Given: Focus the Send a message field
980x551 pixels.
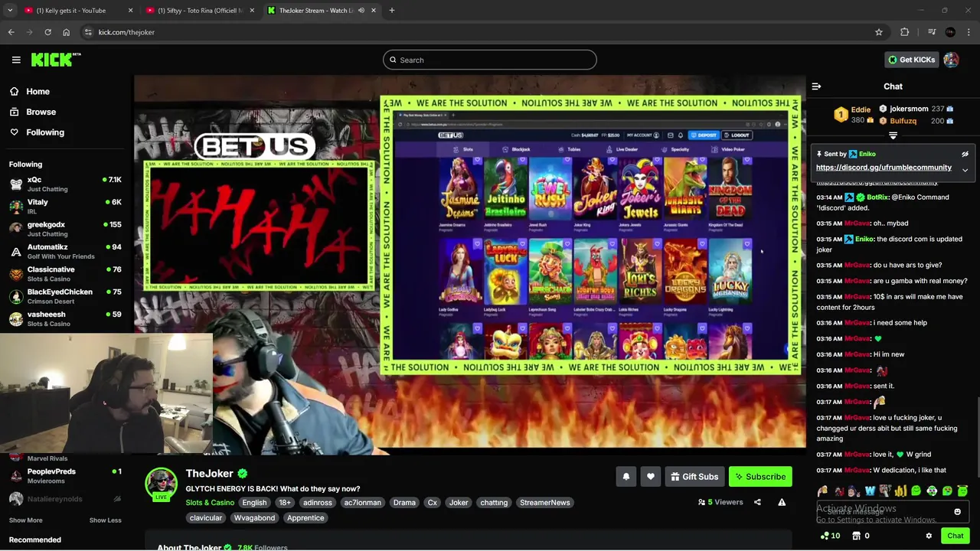Looking at the screenshot, I should pos(893,511).
